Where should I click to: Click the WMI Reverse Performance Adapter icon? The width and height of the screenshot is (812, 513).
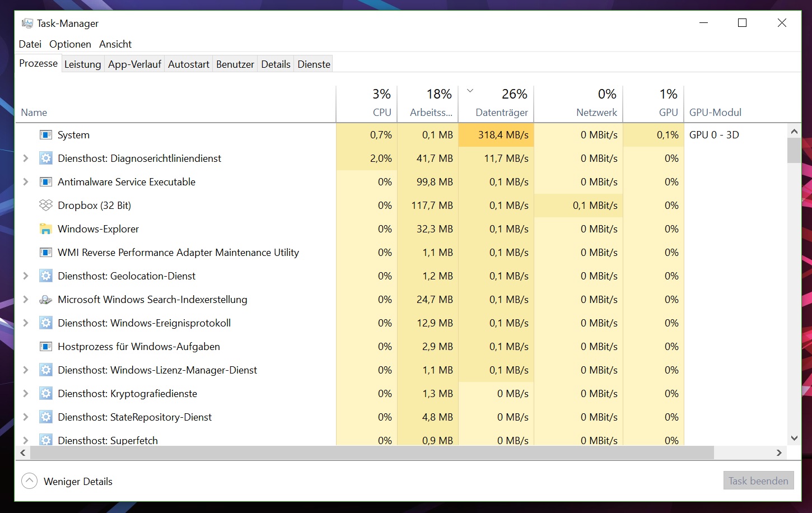[46, 253]
